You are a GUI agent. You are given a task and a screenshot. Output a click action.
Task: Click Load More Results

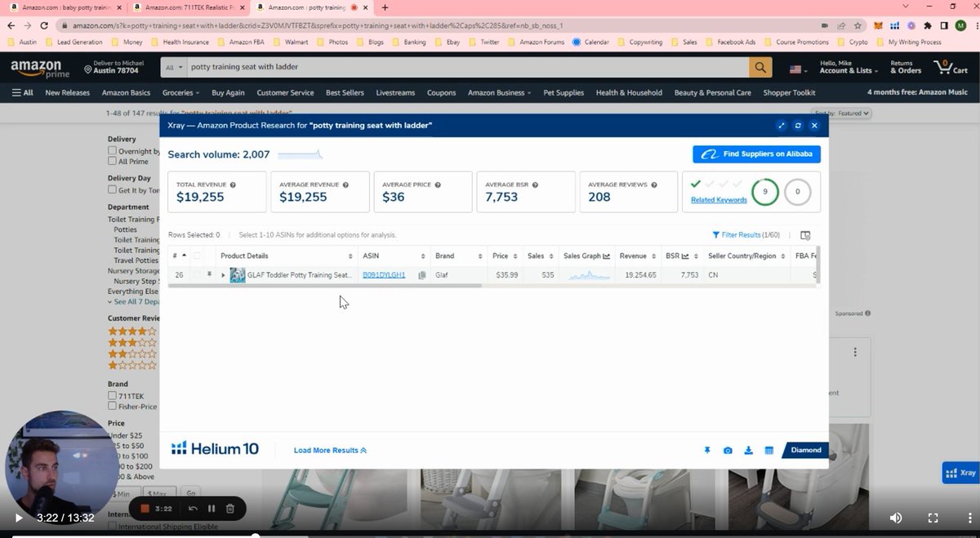(x=330, y=450)
